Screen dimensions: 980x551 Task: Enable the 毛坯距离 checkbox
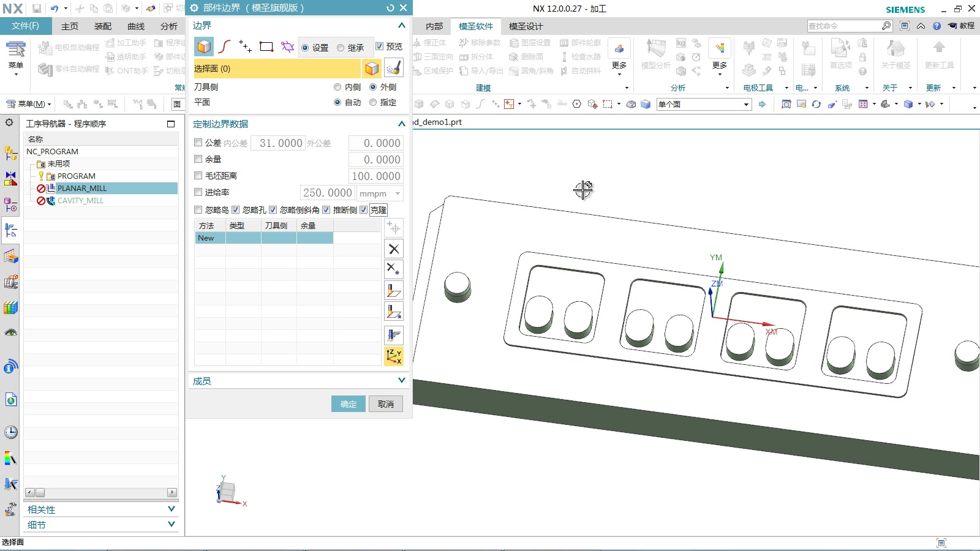tap(198, 176)
